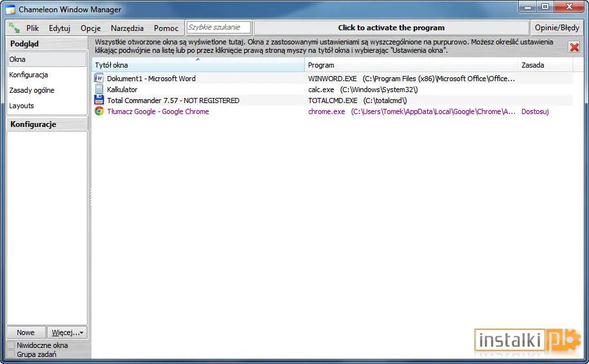Select Okna in the Podgląd panel
Screen dimensions: 589x364
coord(46,59)
